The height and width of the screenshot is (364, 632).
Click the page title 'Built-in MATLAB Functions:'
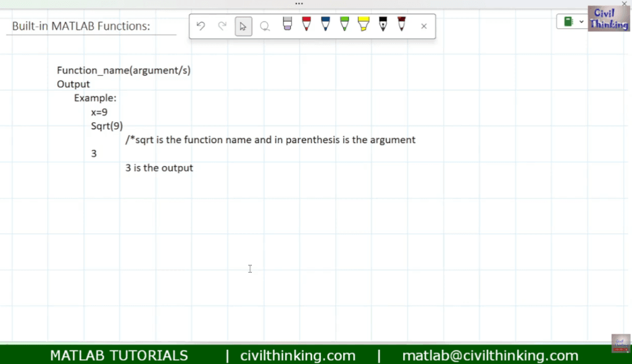[81, 27]
